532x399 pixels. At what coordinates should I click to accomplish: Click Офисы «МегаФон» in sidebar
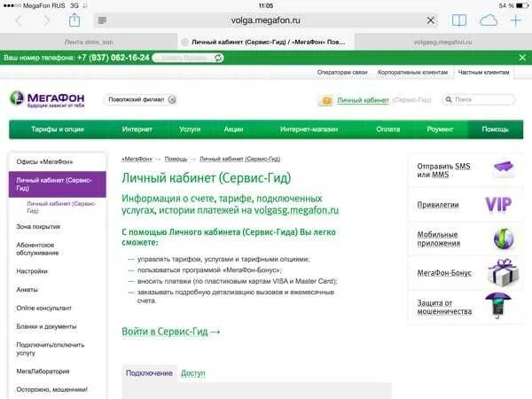tap(44, 162)
